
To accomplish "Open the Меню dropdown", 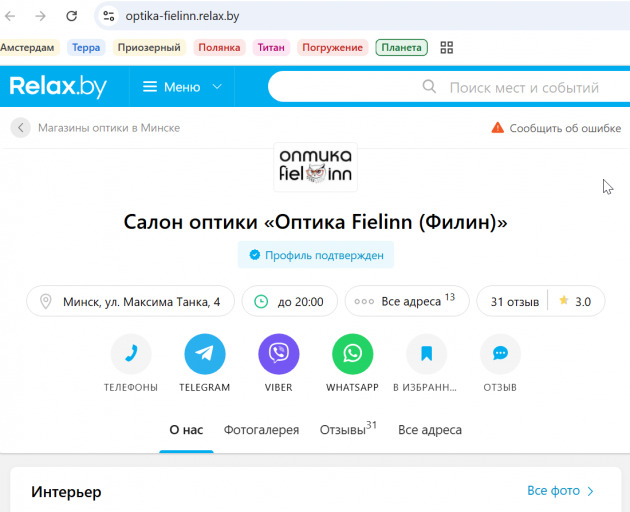I will pyautogui.click(x=182, y=87).
